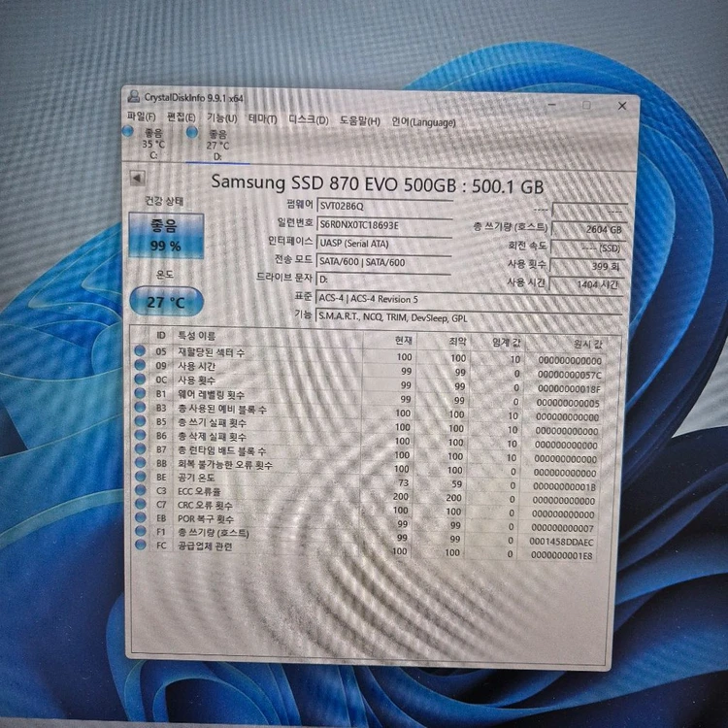Click the firmware field SVT02B6Q
Viewport: 728px width, 728px height.
click(x=384, y=206)
